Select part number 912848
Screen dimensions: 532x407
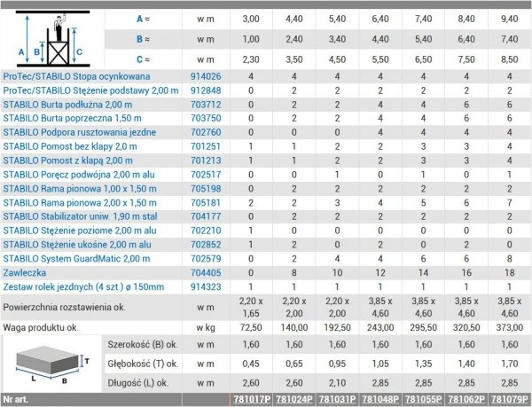tap(206, 91)
